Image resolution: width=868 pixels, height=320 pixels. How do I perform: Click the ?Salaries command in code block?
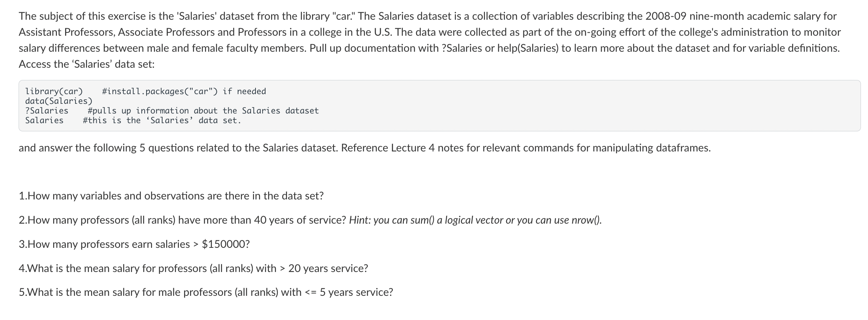47,111
